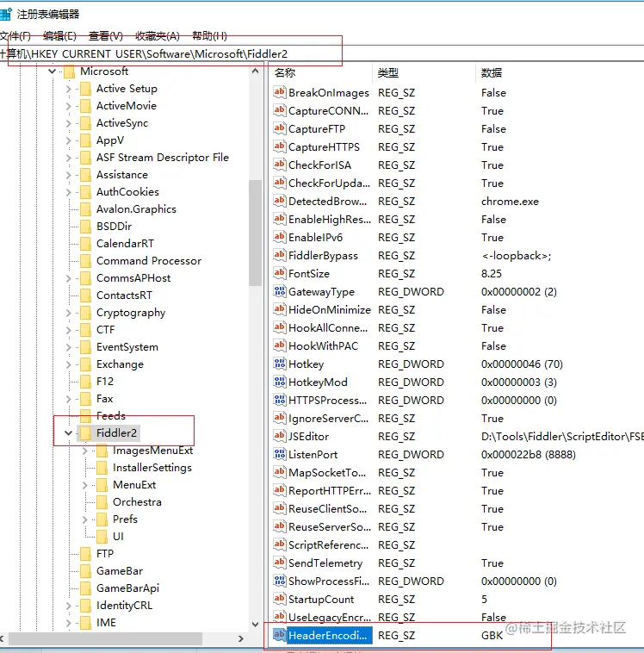Click the StartupCount string value icon
The height and width of the screenshot is (653, 644).
(x=279, y=599)
